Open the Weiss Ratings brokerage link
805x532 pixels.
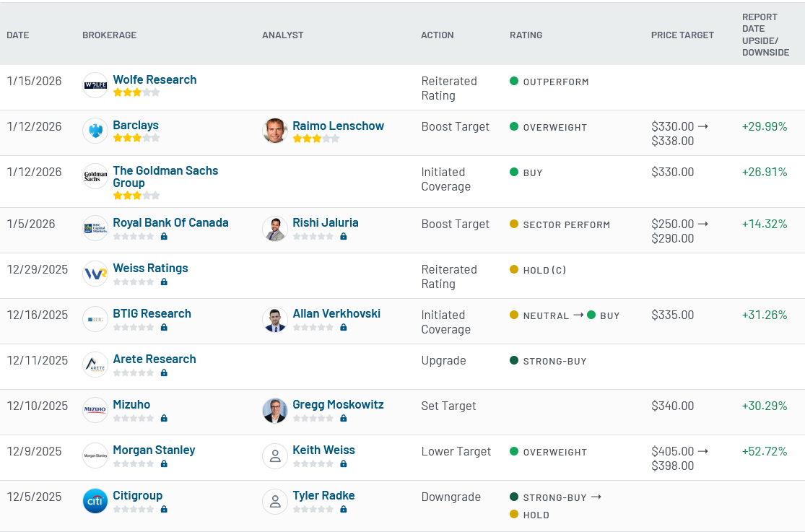click(150, 268)
